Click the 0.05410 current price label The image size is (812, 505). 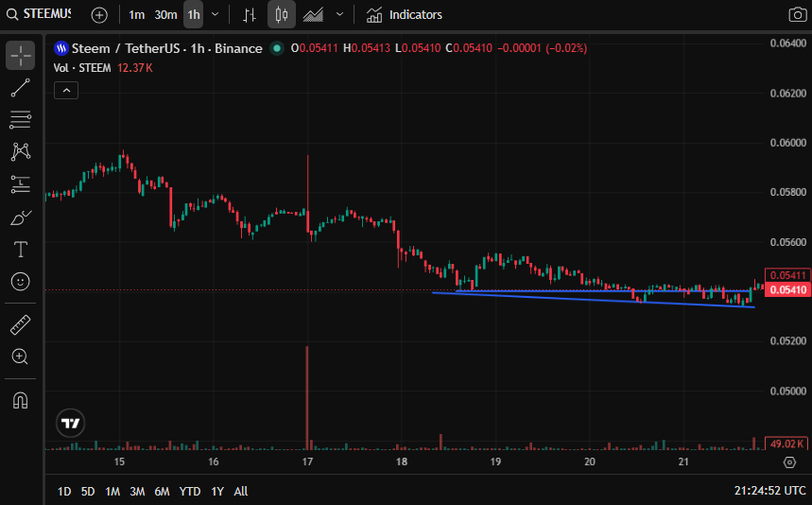787,289
